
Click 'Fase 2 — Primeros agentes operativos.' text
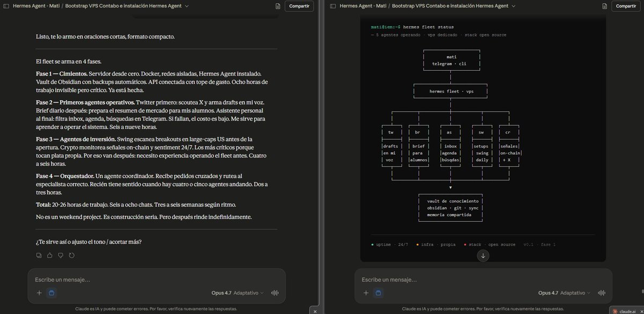click(85, 102)
